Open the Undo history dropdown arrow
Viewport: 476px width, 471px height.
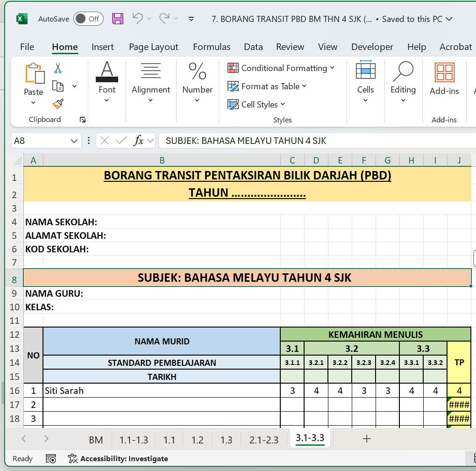(x=149, y=19)
